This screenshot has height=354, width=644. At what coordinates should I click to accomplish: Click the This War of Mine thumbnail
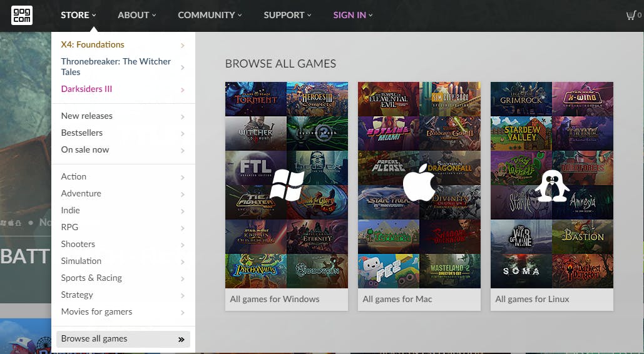point(521,236)
